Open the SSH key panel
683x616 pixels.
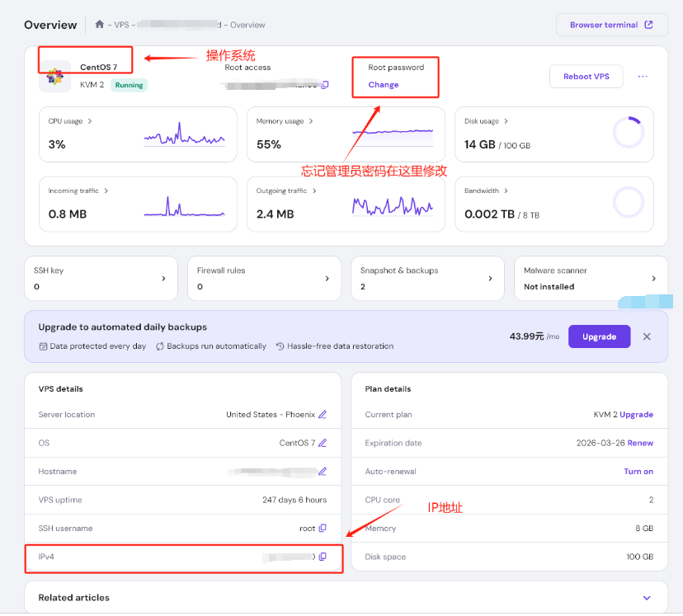[101, 279]
